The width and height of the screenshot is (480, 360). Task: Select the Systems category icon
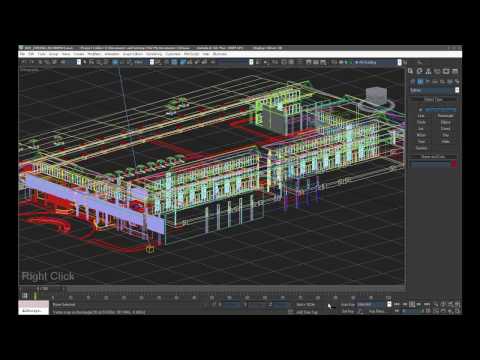[x=457, y=81]
